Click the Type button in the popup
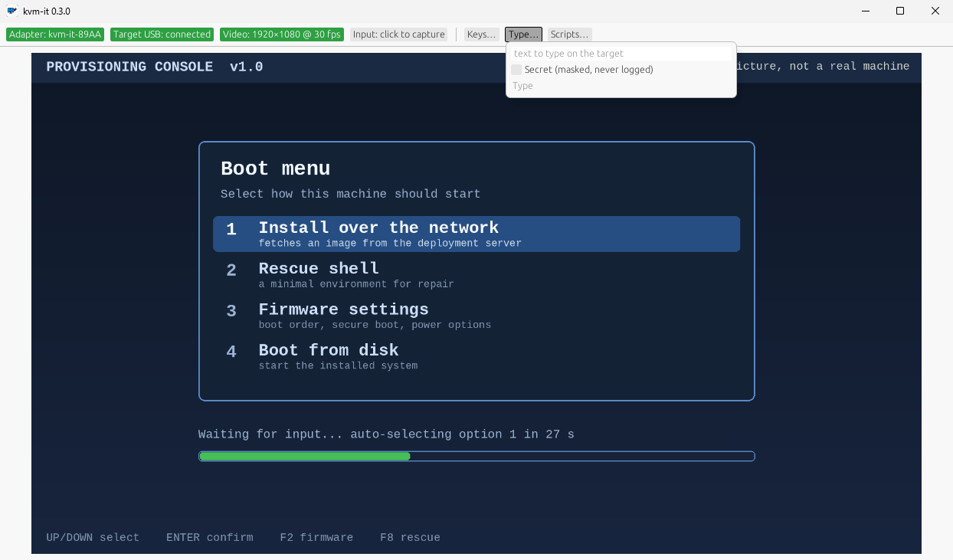This screenshot has width=953, height=560. click(523, 86)
